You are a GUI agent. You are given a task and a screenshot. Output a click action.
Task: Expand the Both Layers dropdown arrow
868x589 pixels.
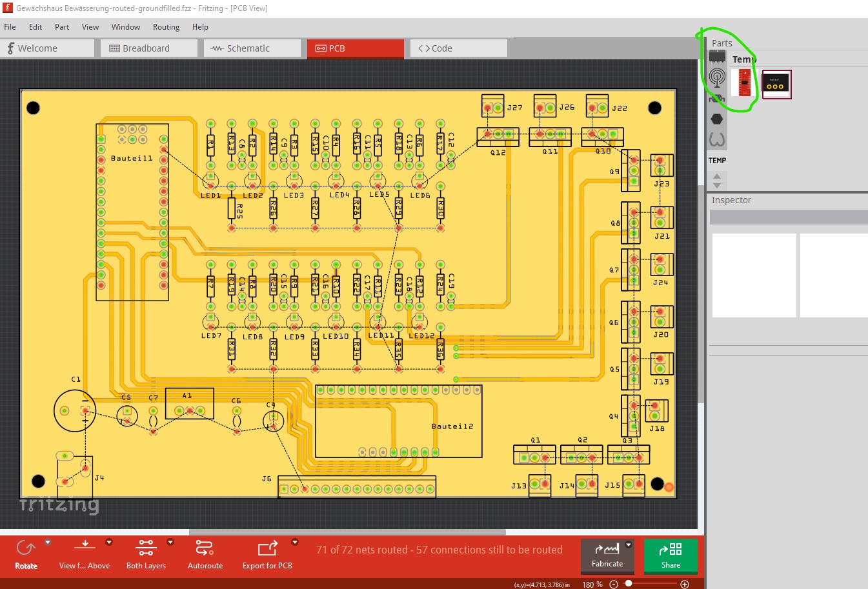tap(170, 543)
